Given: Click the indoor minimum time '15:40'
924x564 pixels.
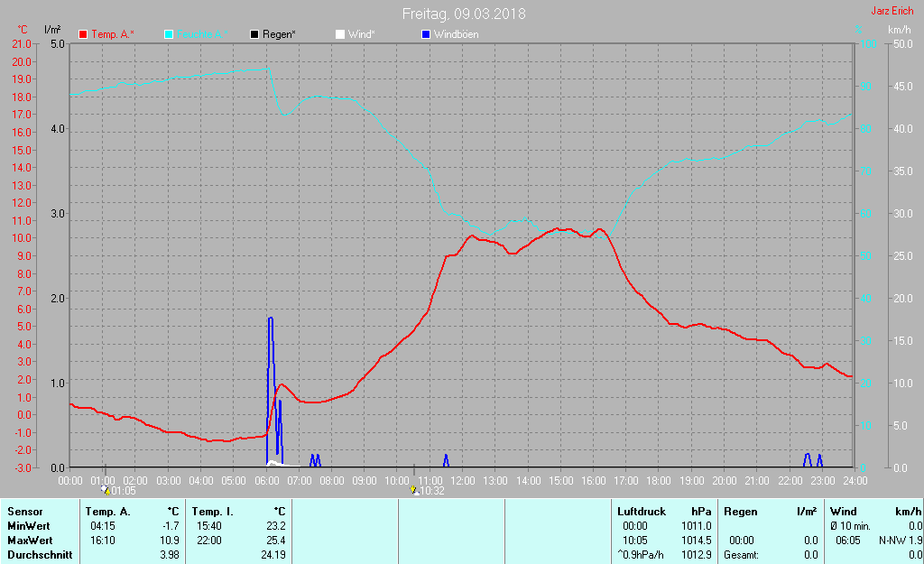Looking at the screenshot, I should [x=208, y=526].
